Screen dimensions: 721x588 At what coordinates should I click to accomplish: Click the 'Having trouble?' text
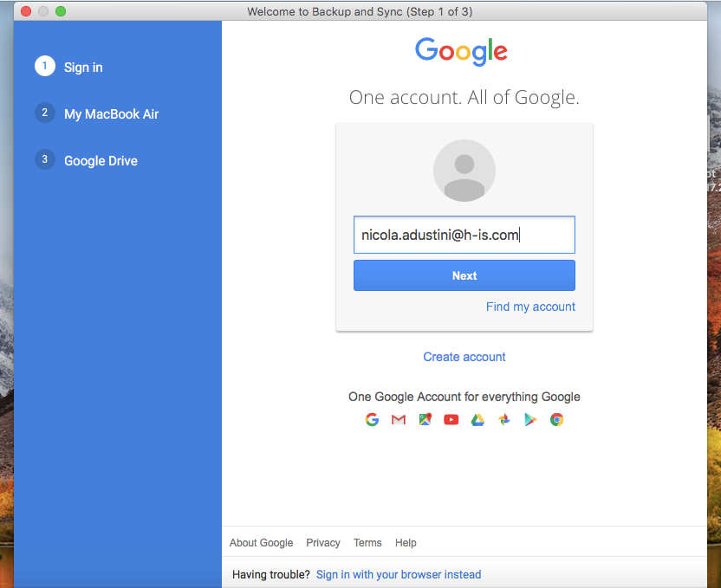click(x=271, y=575)
